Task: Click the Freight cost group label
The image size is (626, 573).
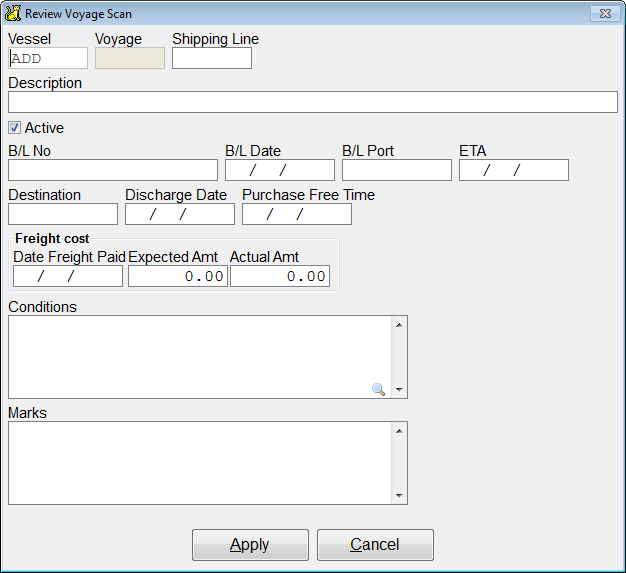Action: coord(52,238)
